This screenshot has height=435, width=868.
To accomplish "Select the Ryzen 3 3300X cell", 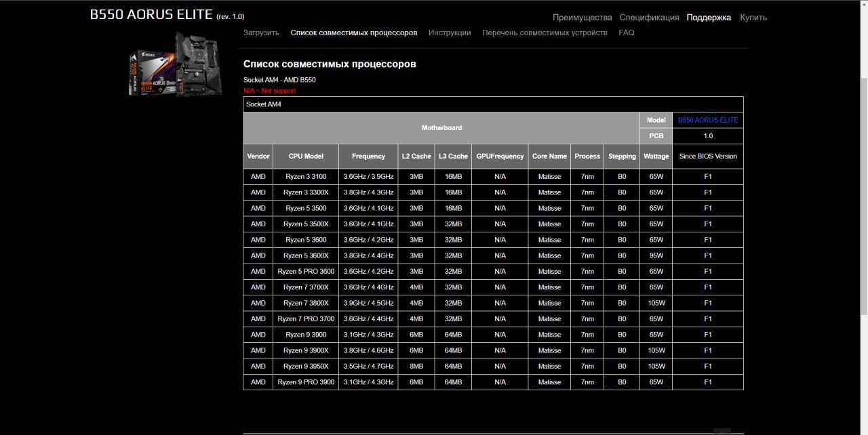I will [x=306, y=192].
